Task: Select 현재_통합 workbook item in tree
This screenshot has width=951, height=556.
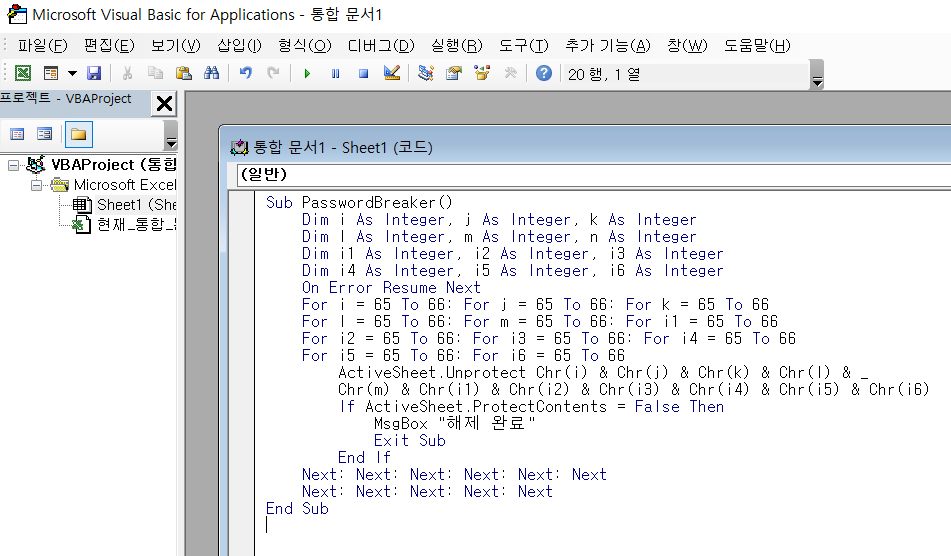Action: point(136,225)
